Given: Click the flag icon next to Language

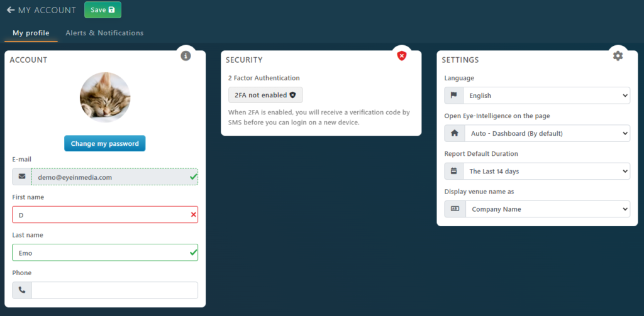Looking at the screenshot, I should pos(454,95).
